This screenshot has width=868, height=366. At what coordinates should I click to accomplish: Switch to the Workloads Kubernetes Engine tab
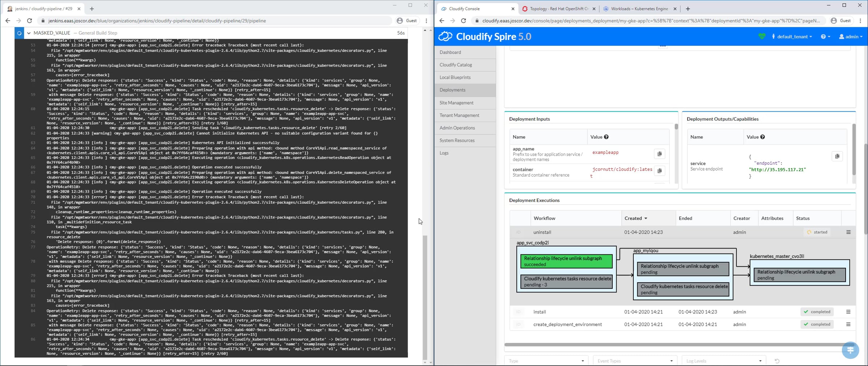coord(639,9)
